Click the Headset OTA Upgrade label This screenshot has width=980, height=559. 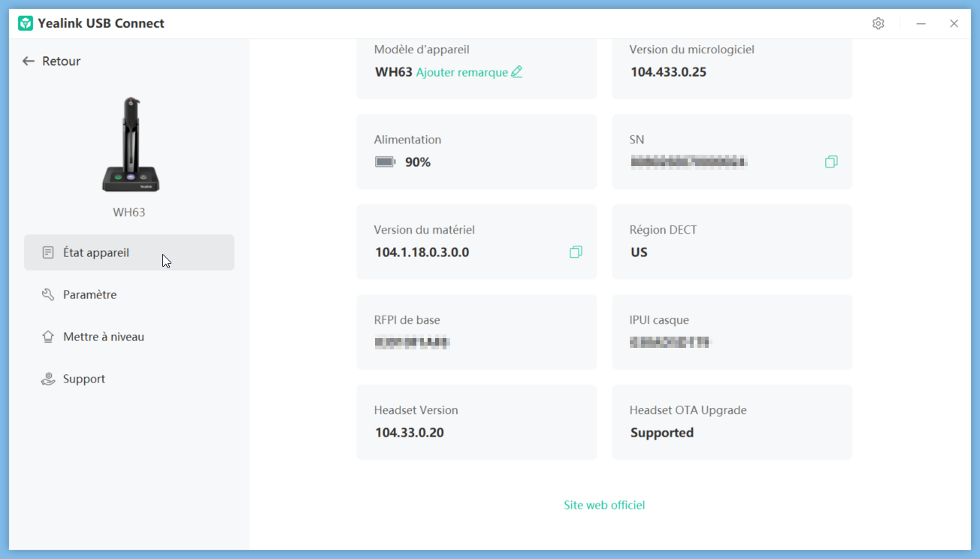688,410
